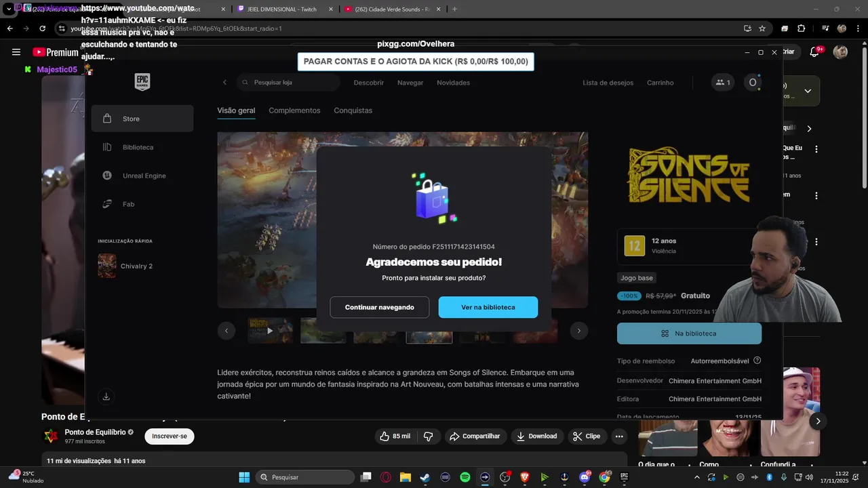
Task: Open Epic Games Launcher taskbar icon
Action: (624, 477)
